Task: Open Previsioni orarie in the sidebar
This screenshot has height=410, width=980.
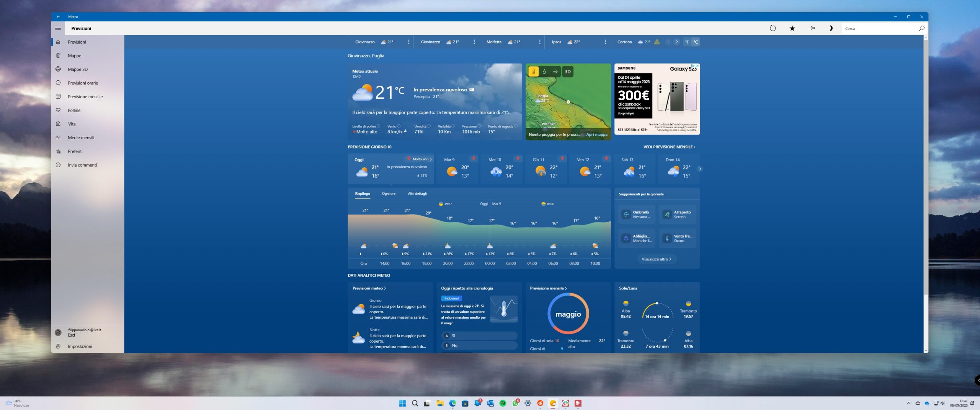Action: (88, 83)
